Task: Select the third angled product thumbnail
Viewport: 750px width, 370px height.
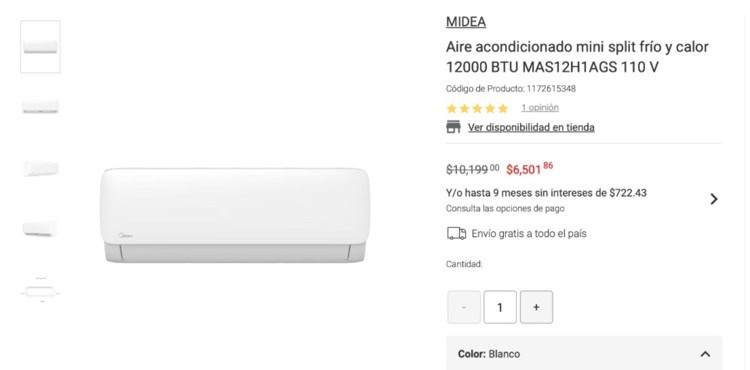Action: point(40,168)
